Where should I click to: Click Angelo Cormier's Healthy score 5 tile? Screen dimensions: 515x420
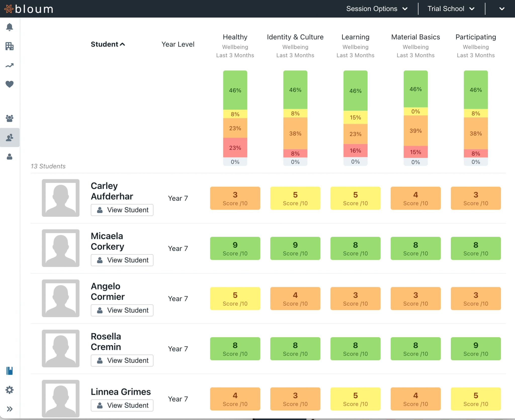(x=235, y=298)
